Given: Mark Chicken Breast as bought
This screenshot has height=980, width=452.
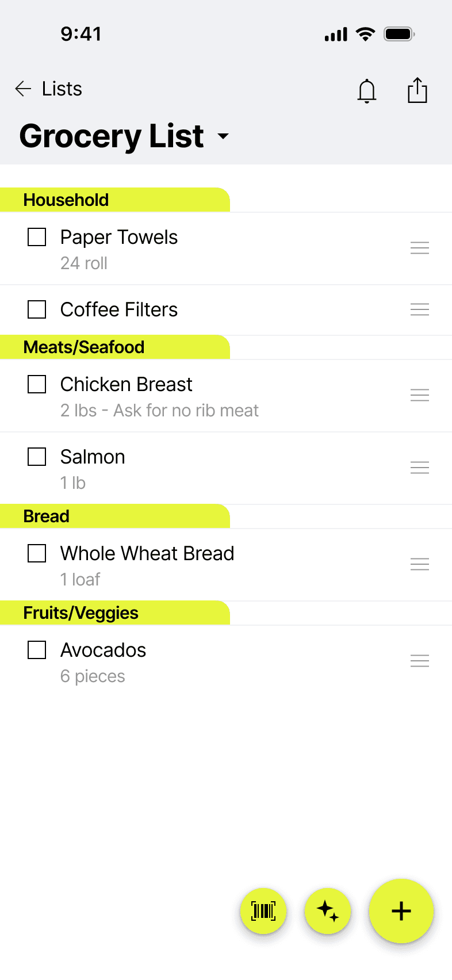Looking at the screenshot, I should pos(37,384).
